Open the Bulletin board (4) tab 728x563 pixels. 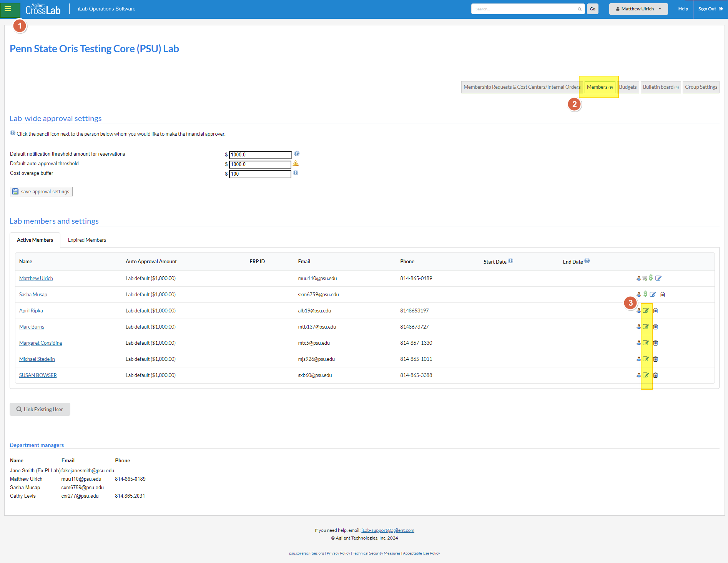661,87
